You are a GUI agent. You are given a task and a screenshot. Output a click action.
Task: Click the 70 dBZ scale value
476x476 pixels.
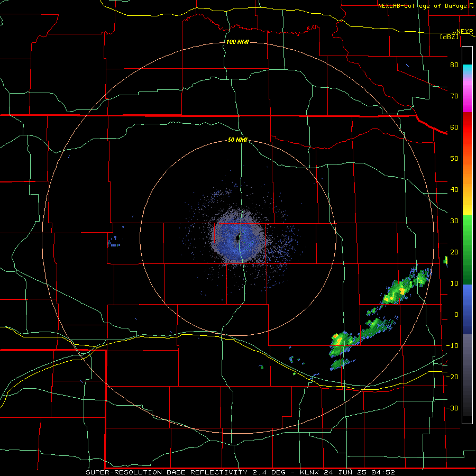click(x=454, y=96)
